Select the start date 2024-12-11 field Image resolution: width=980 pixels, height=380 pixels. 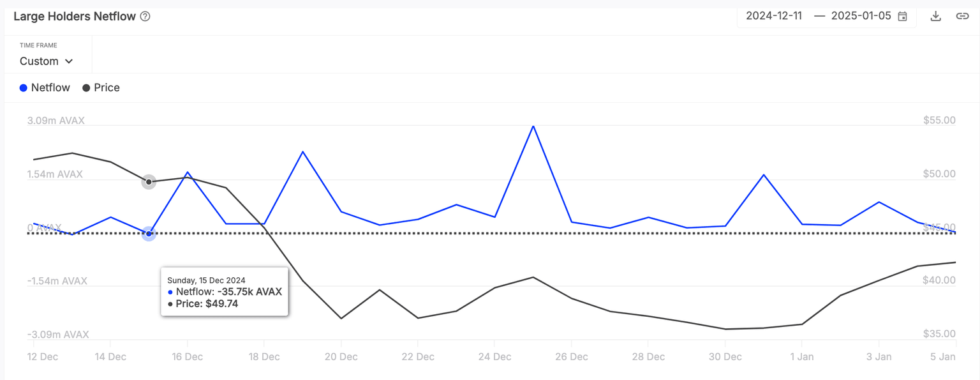tap(774, 17)
